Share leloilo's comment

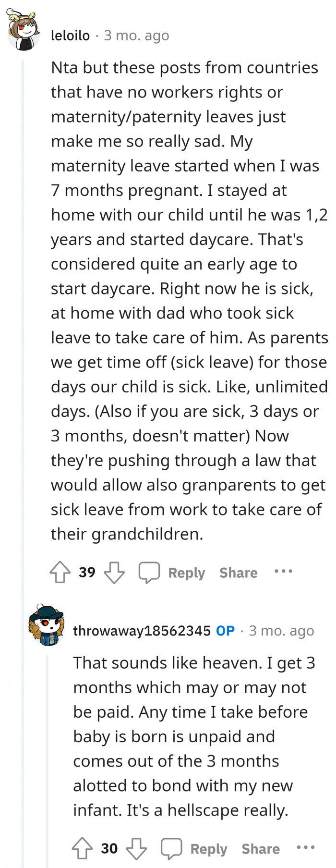pos(238,573)
